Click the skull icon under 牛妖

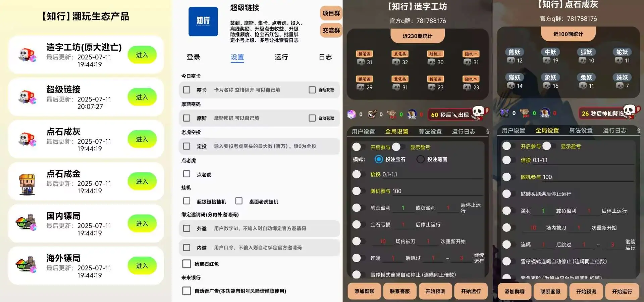pyautogui.click(x=547, y=60)
